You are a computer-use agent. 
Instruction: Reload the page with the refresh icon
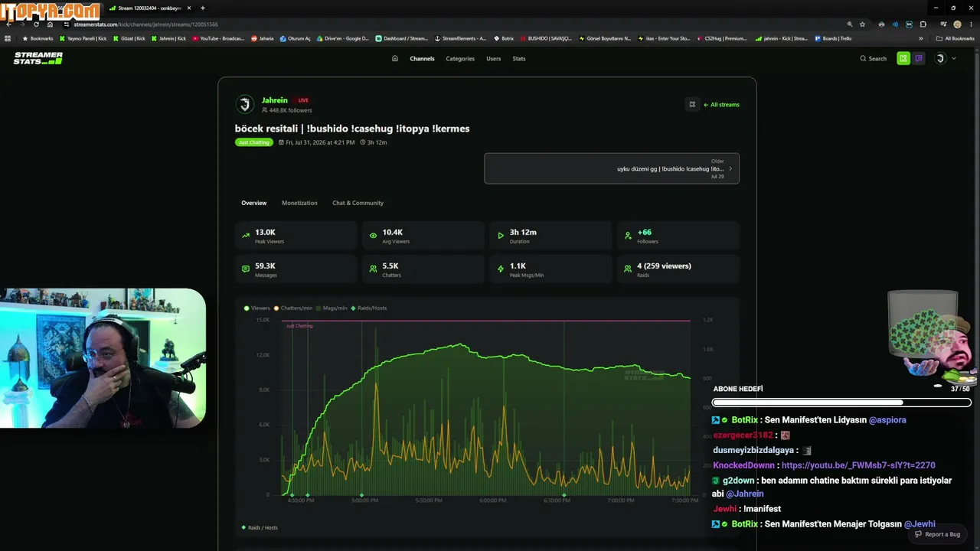click(x=36, y=24)
